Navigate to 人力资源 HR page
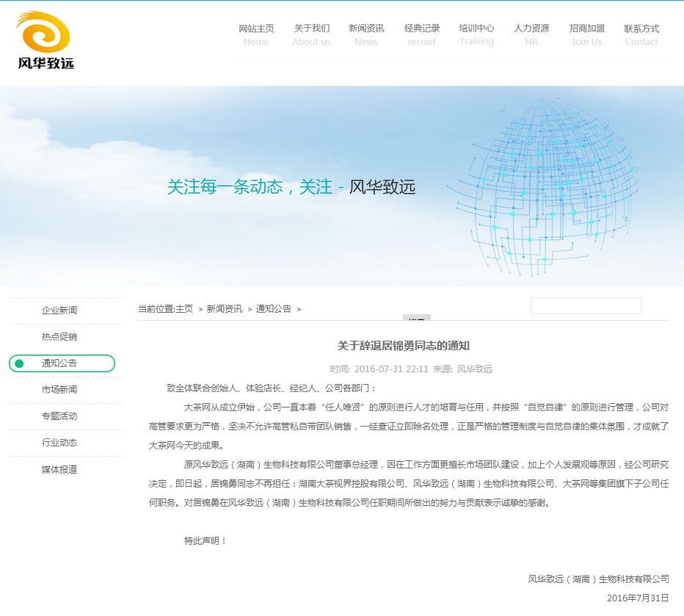 click(x=531, y=35)
